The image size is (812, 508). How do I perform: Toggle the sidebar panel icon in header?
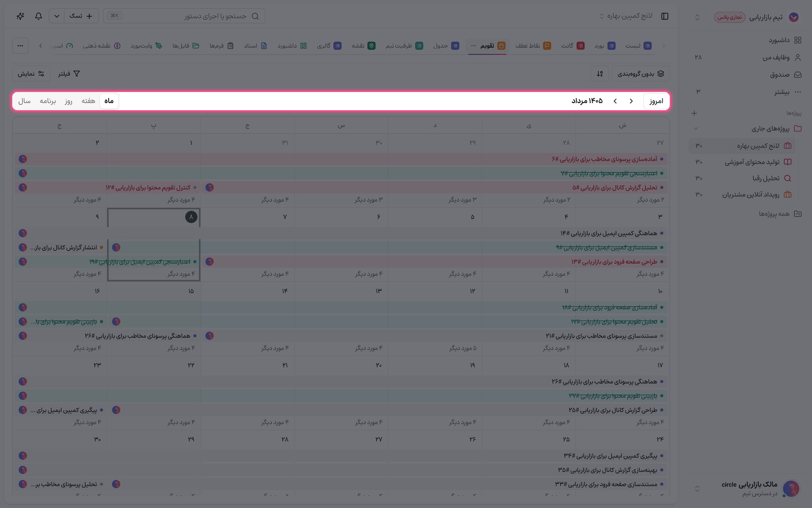665,16
